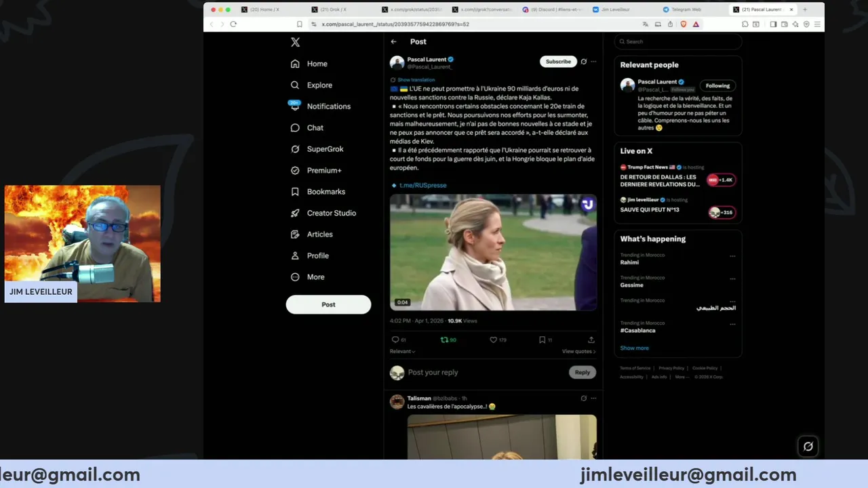Viewport: 868px width, 488px height.
Task: Click the X Search box
Action: pyautogui.click(x=678, y=41)
